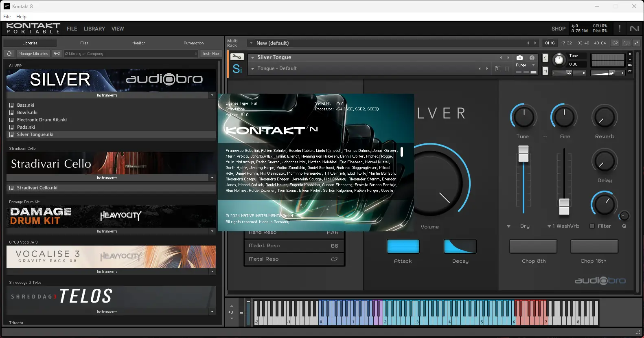The height and width of the screenshot is (338, 644).
Task: Open the VIEW header menu
Action: click(x=118, y=29)
